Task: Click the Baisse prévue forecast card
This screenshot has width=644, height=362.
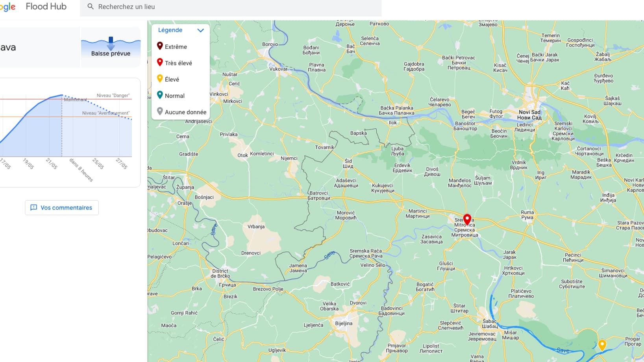Action: coord(111,47)
